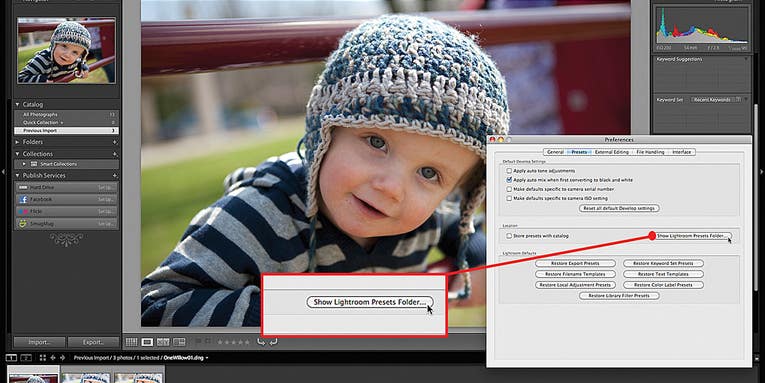
Task: Click Show Lightroom Presets Folder in Preferences dialog
Action: point(692,236)
